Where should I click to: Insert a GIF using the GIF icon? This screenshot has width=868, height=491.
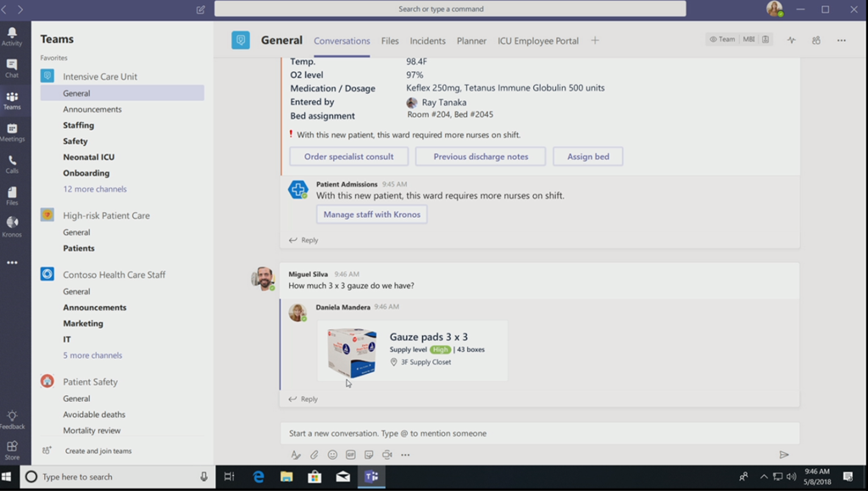[350, 455]
